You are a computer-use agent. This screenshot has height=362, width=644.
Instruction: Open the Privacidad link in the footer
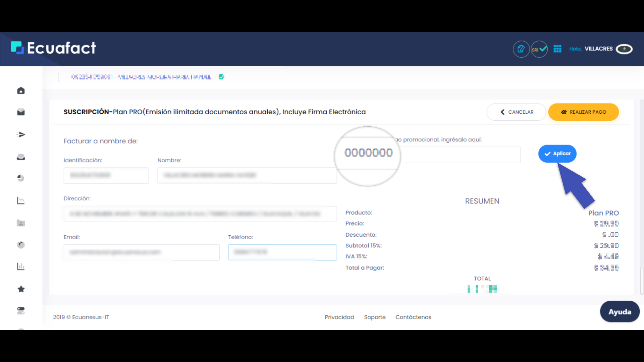[339, 317]
